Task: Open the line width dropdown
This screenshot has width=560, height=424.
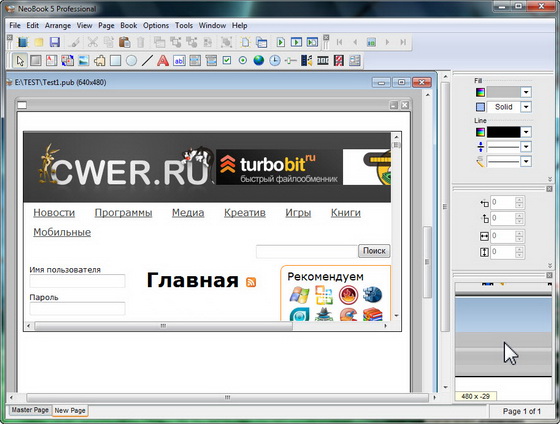Action: click(526, 147)
